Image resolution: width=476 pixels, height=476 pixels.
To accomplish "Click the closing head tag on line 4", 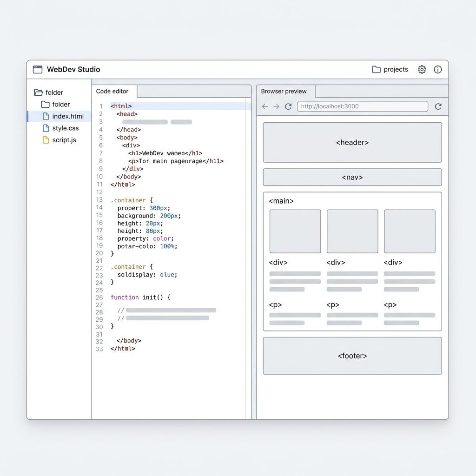I will pos(129,130).
